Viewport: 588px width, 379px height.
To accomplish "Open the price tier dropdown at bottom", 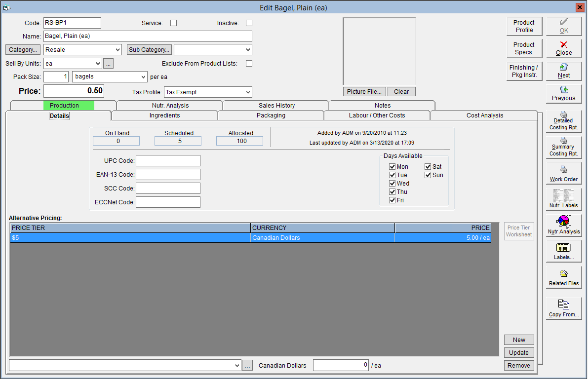I will [x=237, y=366].
